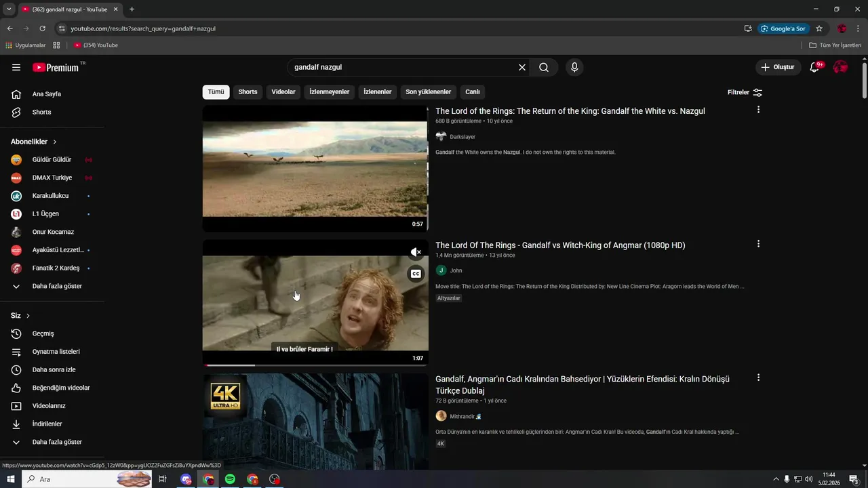
Task: Go back in Chrome browser
Action: [10, 28]
